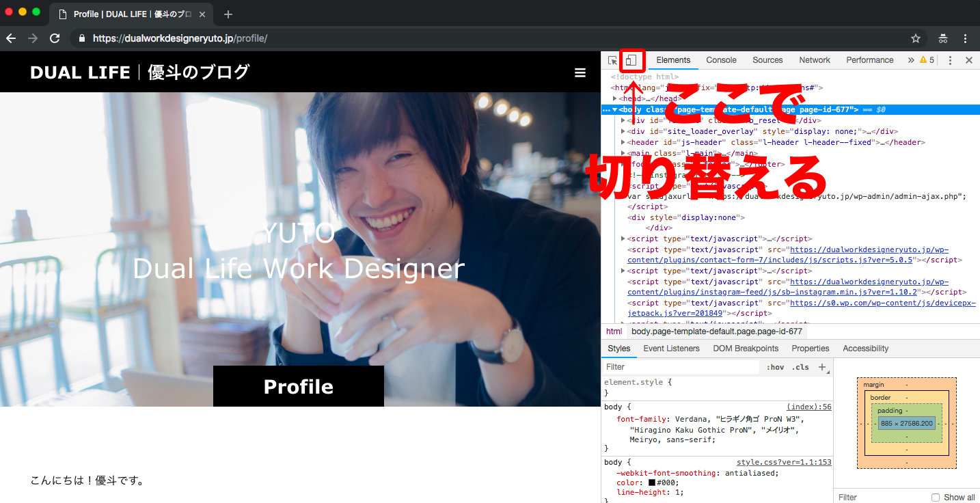Open the warnings indicator showing 5
This screenshot has width=980, height=503.
tap(927, 60)
